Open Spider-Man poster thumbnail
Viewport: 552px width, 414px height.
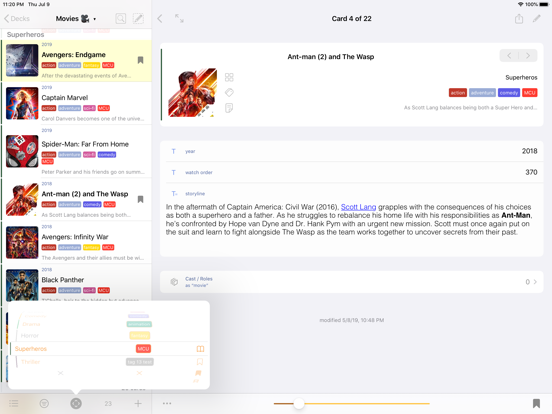(22, 151)
